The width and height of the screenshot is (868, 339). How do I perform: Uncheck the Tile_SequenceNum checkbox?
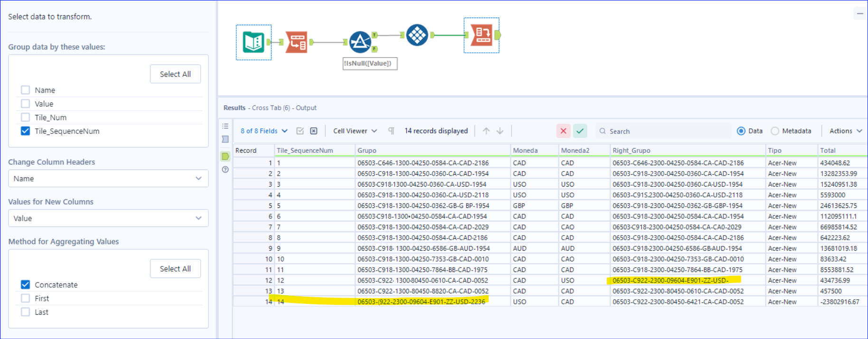pyautogui.click(x=26, y=131)
